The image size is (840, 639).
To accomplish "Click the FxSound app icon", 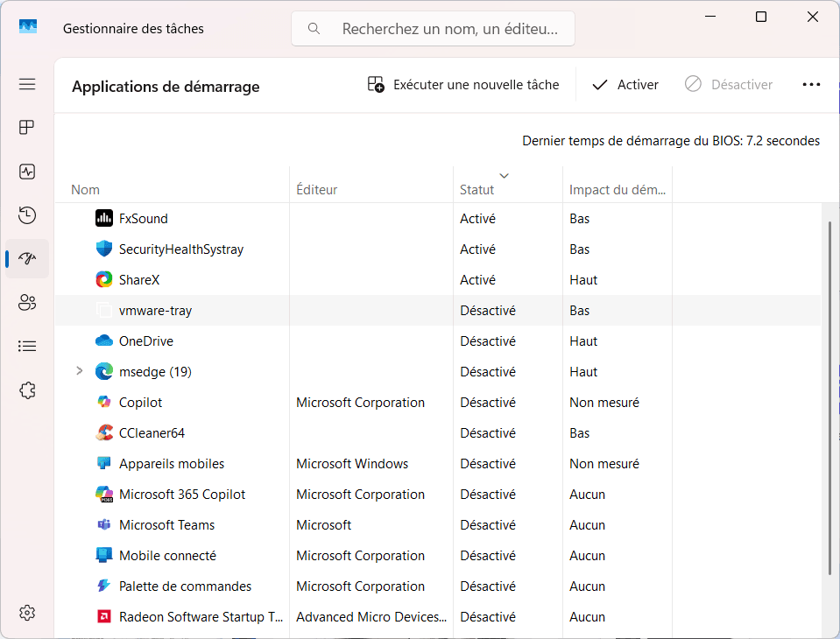I will pos(104,218).
